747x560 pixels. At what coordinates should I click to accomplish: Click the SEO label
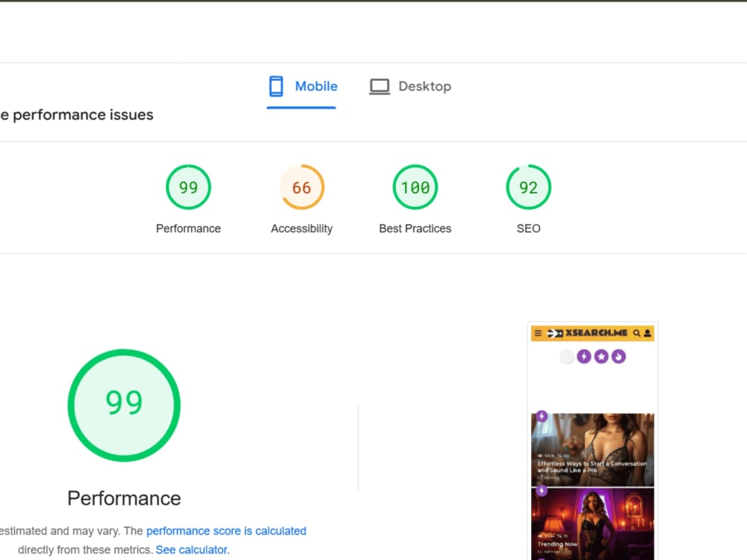528,228
